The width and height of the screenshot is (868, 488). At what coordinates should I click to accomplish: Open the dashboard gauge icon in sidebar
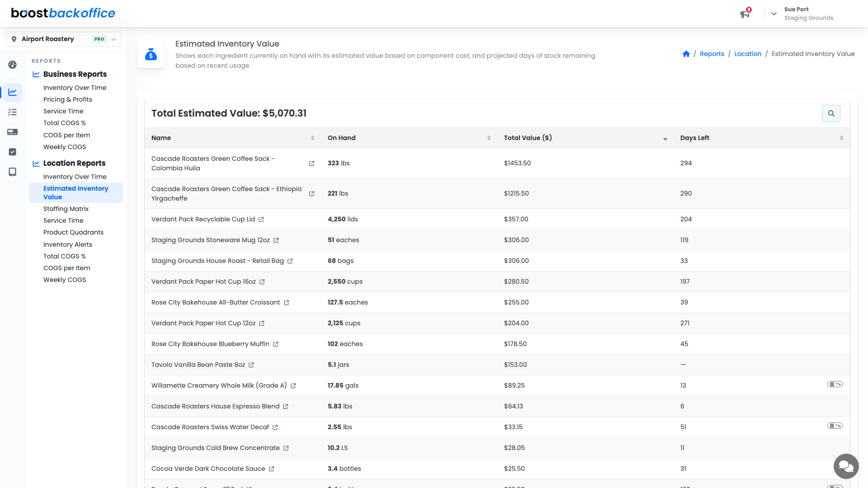pos(13,65)
